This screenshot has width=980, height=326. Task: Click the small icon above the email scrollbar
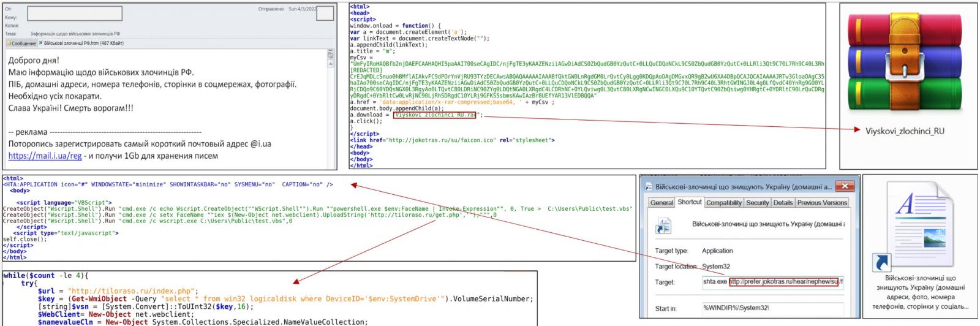tap(331, 55)
